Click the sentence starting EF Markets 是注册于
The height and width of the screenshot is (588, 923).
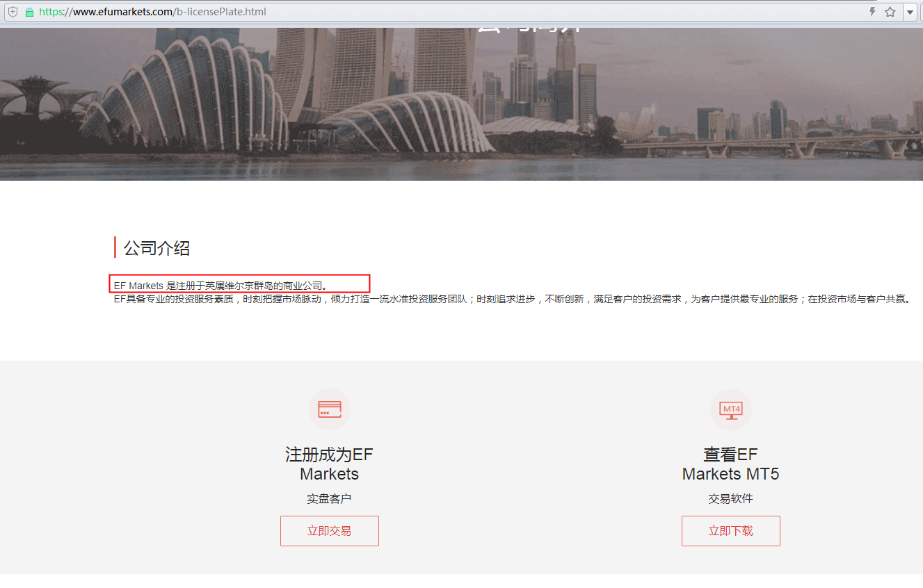pyautogui.click(x=220, y=286)
